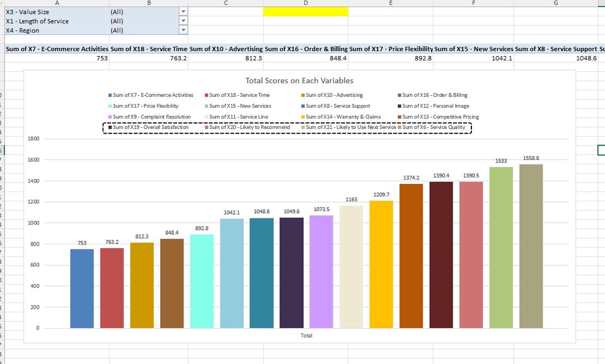This screenshot has width=605, height=364.
Task: Select legend entry Sum of X13 - Competitive Pricing
Action: 439,117
